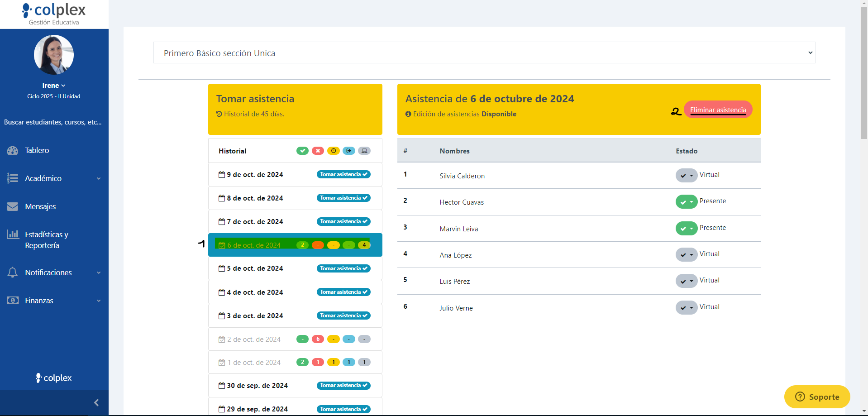Click the Tablero palette icon
The height and width of the screenshot is (416, 868).
pyautogui.click(x=13, y=150)
